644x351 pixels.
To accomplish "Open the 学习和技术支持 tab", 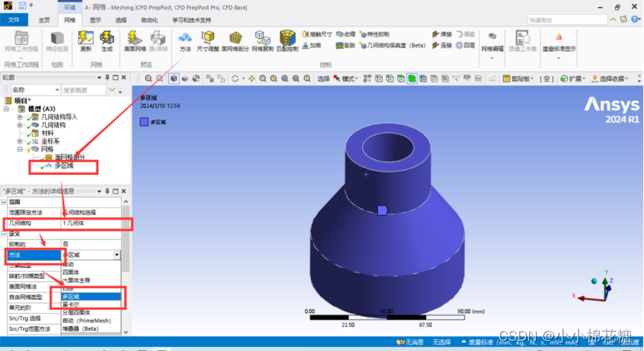I will coord(192,19).
